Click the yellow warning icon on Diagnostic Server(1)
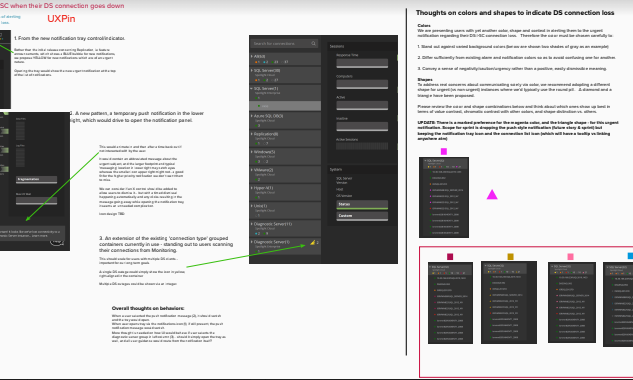The height and width of the screenshot is (380, 633). pyautogui.click(x=312, y=242)
